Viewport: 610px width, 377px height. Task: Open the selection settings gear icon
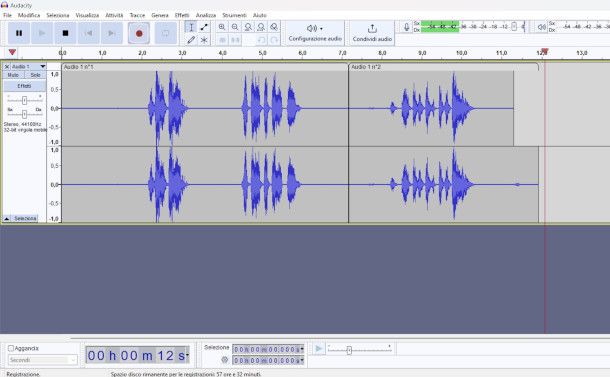click(x=224, y=360)
